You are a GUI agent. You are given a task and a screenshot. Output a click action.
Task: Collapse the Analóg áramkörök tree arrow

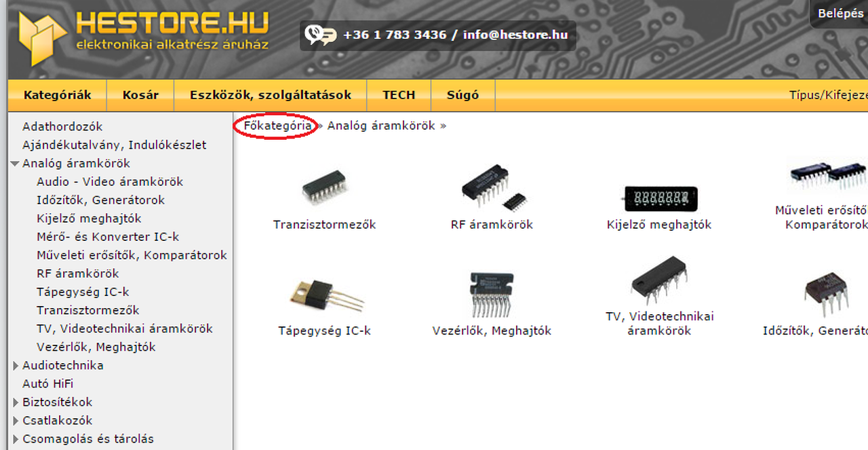point(14,164)
